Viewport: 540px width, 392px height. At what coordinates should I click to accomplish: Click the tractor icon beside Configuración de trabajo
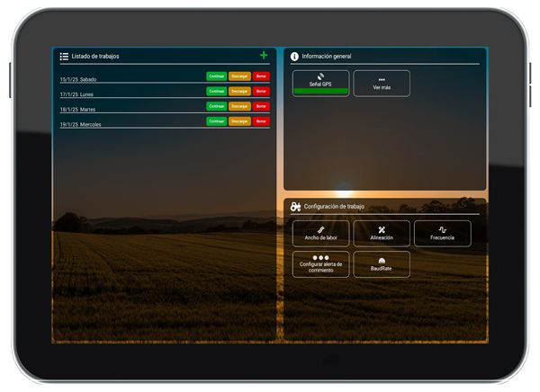pos(295,207)
